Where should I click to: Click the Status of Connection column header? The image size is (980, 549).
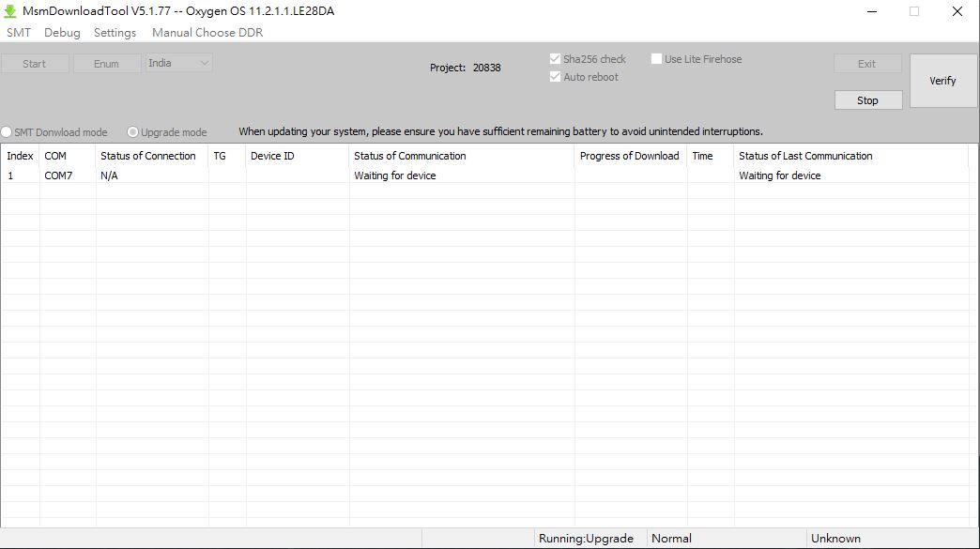[x=152, y=156]
